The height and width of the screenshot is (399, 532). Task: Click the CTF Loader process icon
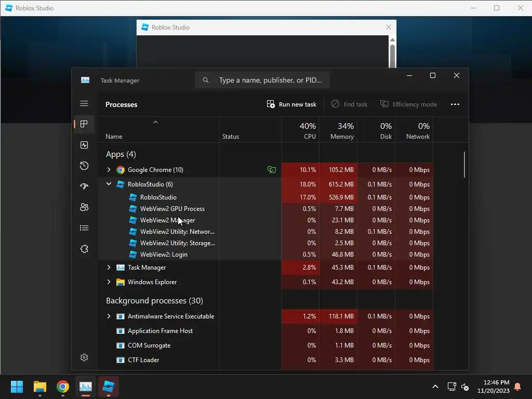pos(121,360)
